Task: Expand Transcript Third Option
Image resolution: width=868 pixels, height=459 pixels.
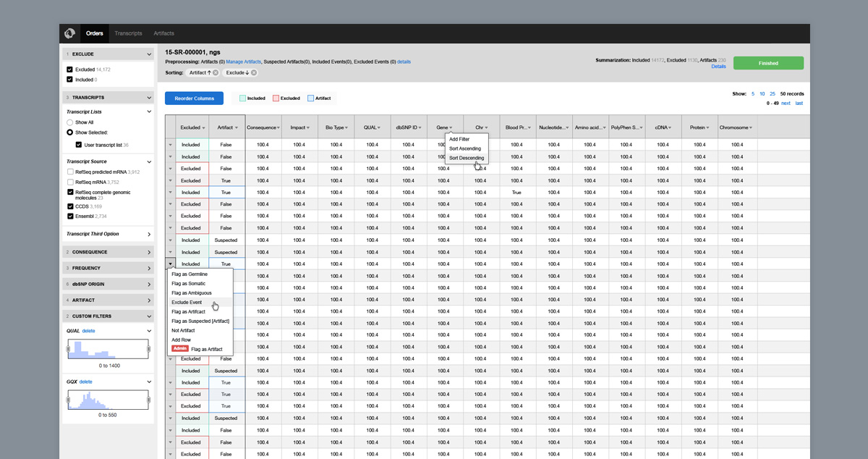Action: click(149, 235)
